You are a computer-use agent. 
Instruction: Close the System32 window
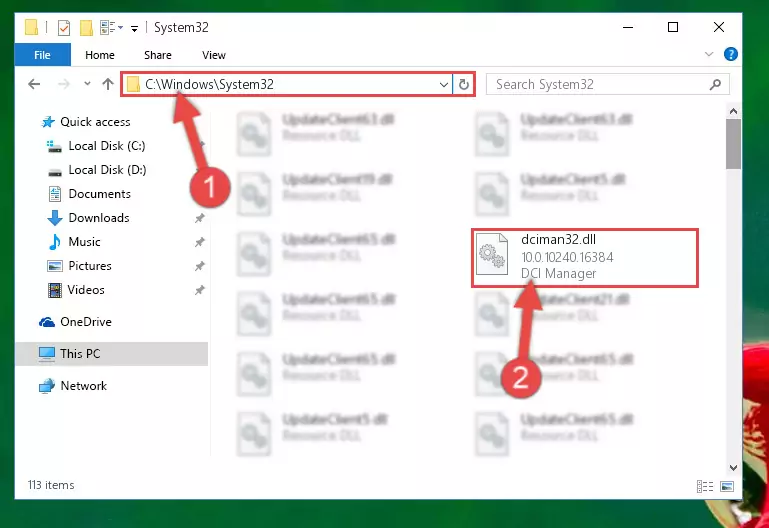click(x=718, y=27)
